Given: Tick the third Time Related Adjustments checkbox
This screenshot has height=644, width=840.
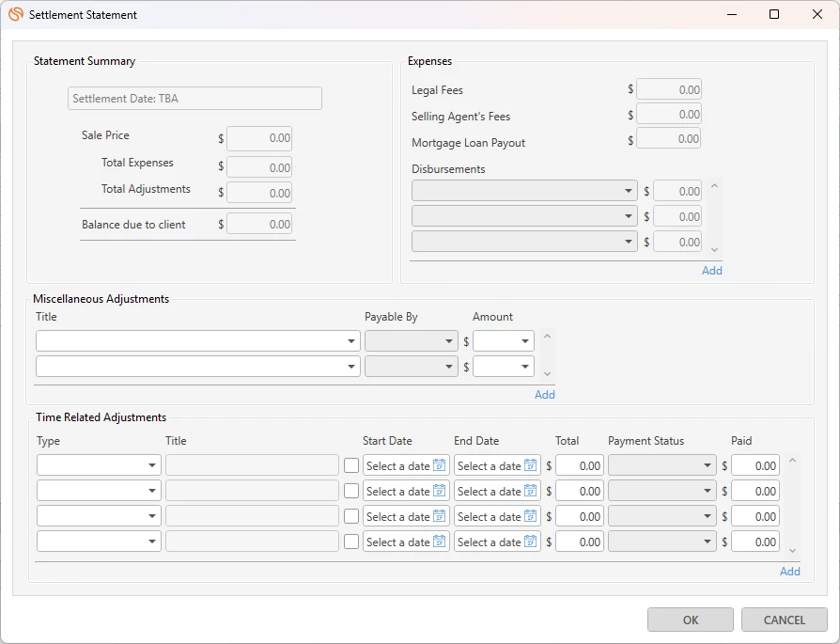Looking at the screenshot, I should click(x=351, y=516).
